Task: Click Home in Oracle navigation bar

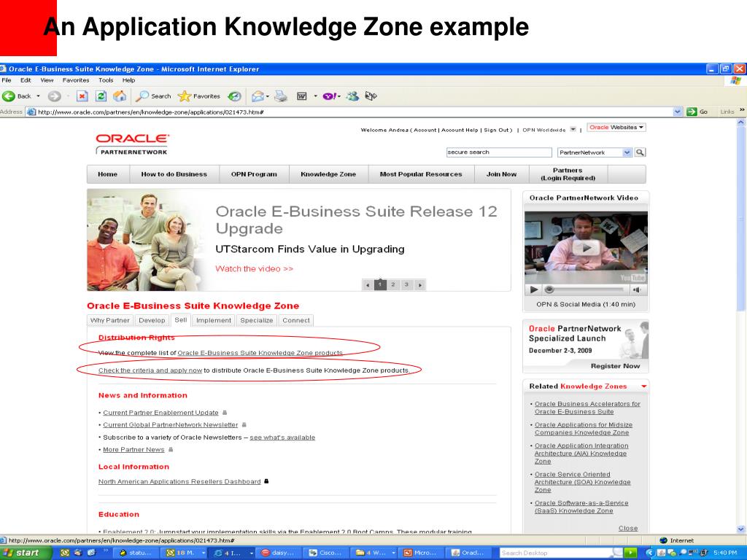Action: coord(108,174)
